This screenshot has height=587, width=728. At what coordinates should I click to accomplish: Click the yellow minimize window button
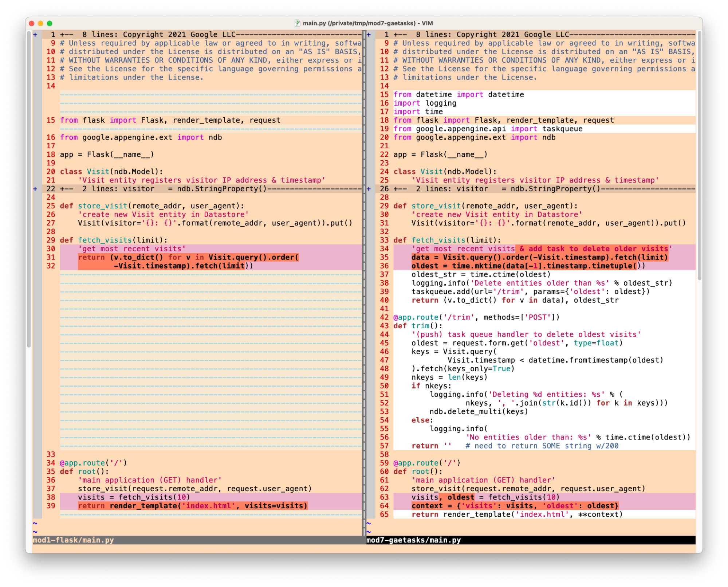(x=40, y=23)
